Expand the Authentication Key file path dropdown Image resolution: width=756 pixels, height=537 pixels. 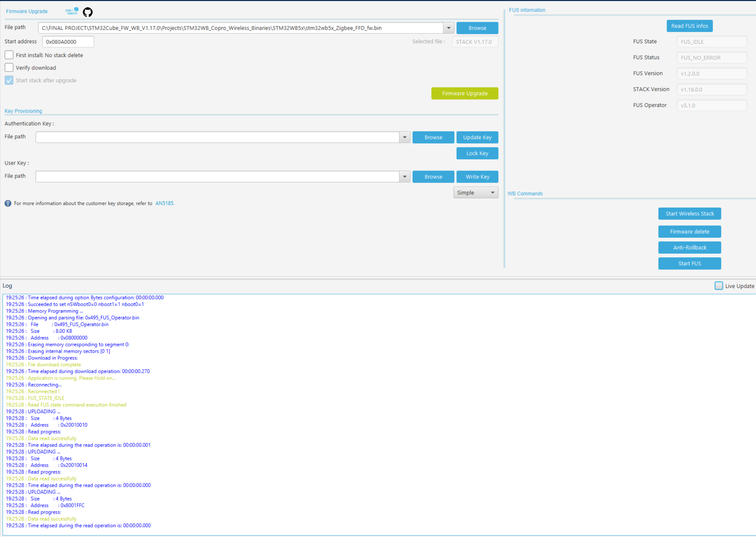(405, 137)
